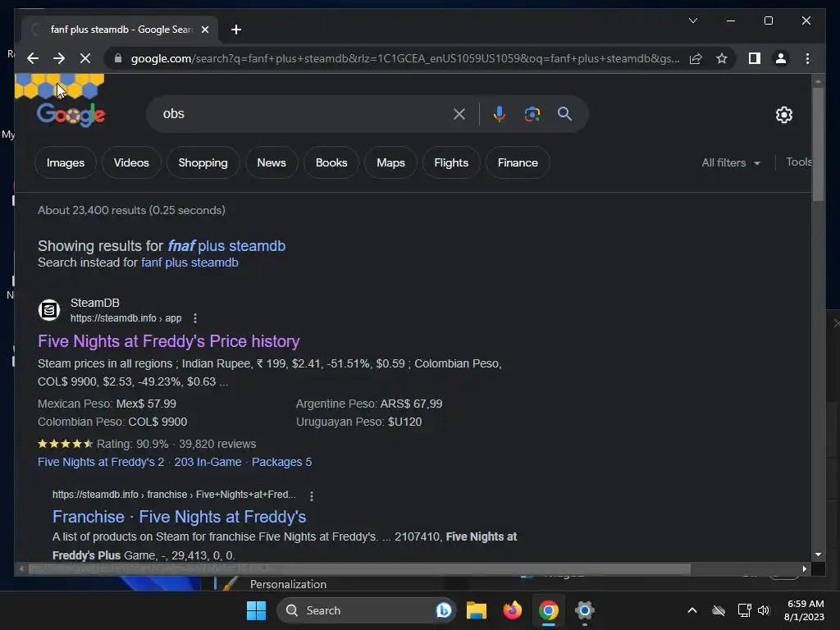Filter results by Shopping
Image resolution: width=840 pixels, height=630 pixels.
click(x=203, y=163)
